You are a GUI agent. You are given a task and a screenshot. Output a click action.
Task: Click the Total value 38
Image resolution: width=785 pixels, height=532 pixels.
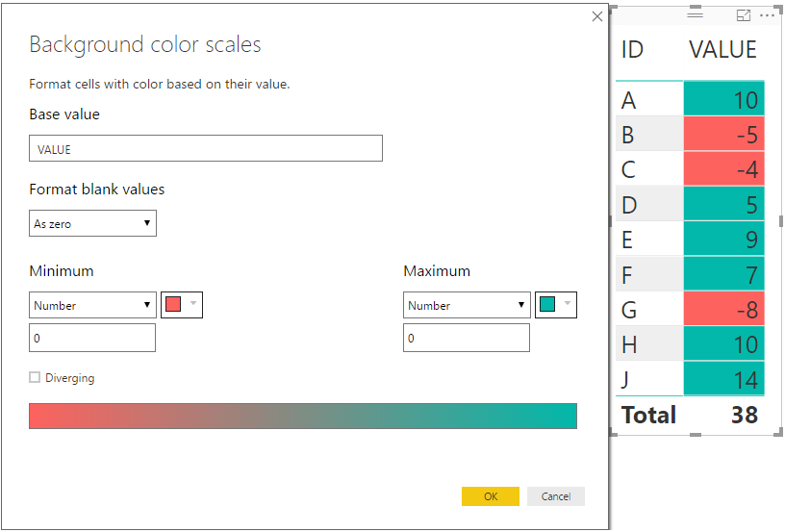click(x=744, y=415)
